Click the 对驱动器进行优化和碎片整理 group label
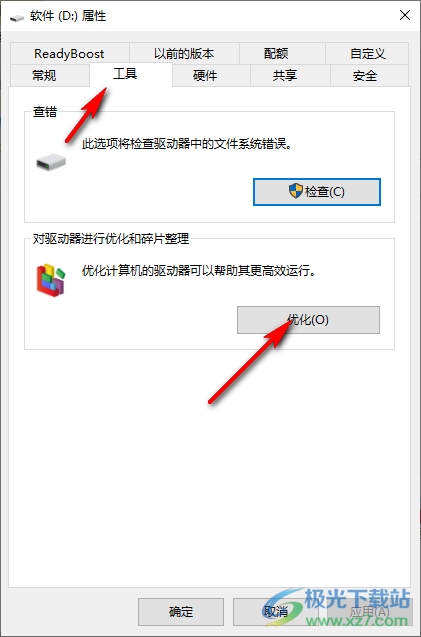The image size is (421, 637). (x=111, y=238)
